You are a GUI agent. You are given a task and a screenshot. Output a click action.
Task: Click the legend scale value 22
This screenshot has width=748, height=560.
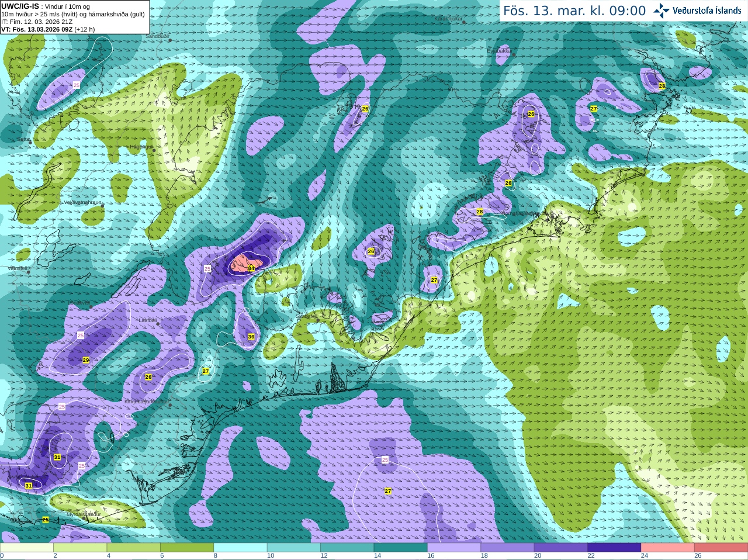[591, 556]
